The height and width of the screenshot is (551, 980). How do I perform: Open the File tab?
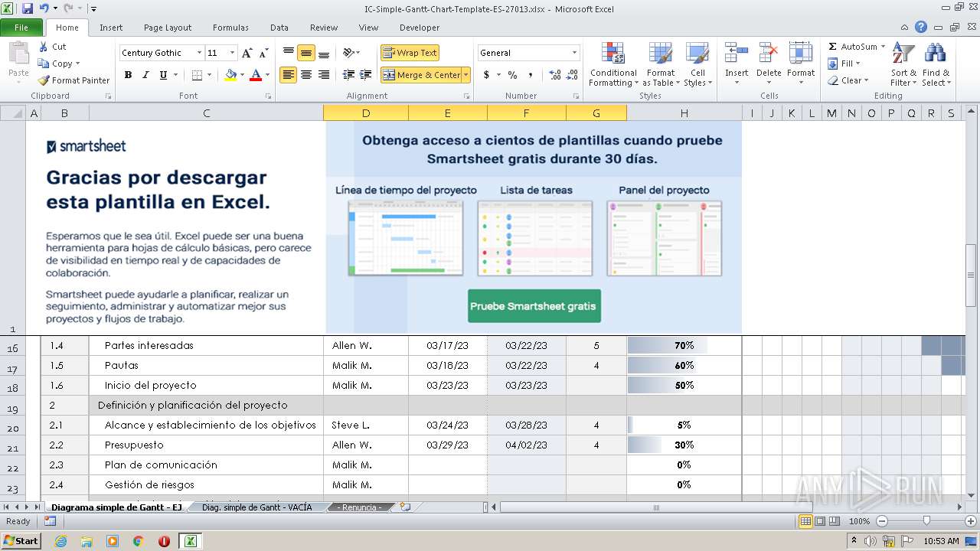pyautogui.click(x=21, y=28)
